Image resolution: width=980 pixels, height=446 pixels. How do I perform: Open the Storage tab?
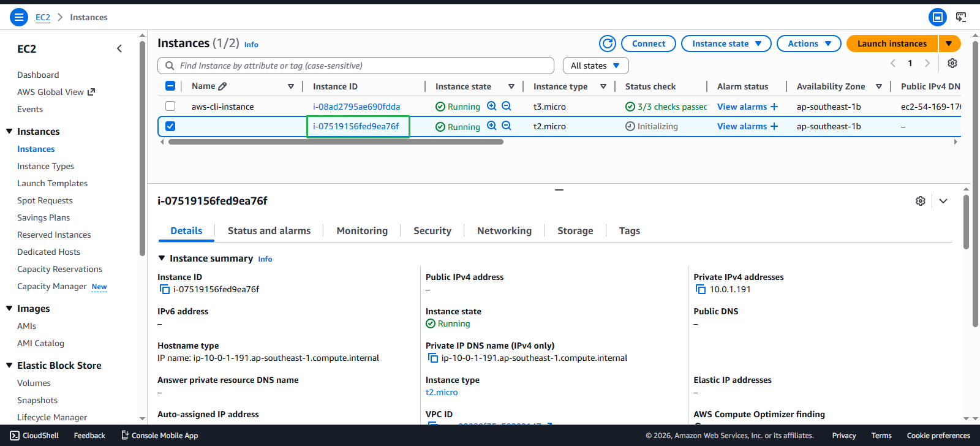pos(575,230)
